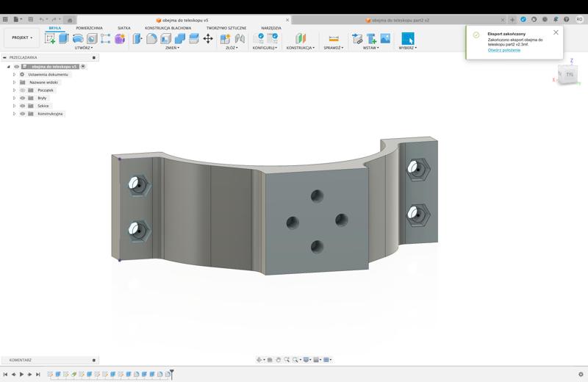
Task: Open the Otwórz położenie link
Action: (x=503, y=50)
